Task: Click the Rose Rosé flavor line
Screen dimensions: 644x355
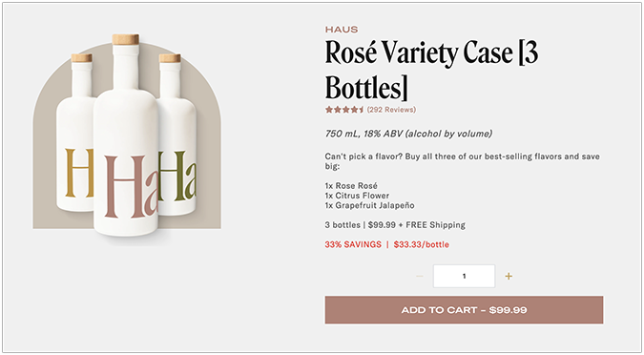Action: point(351,186)
